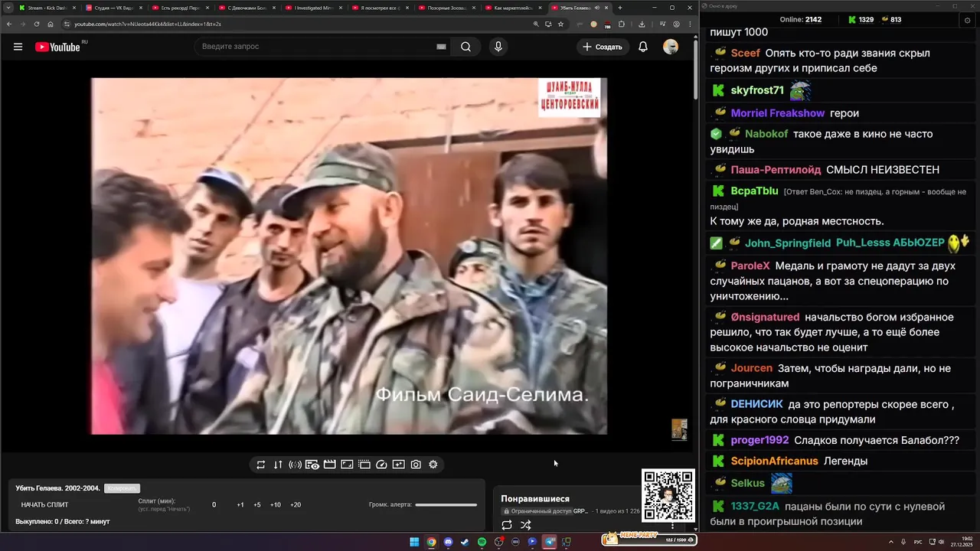The height and width of the screenshot is (551, 980).
Task: Click the dotted-screen icon in the player toolbar
Action: 364,465
